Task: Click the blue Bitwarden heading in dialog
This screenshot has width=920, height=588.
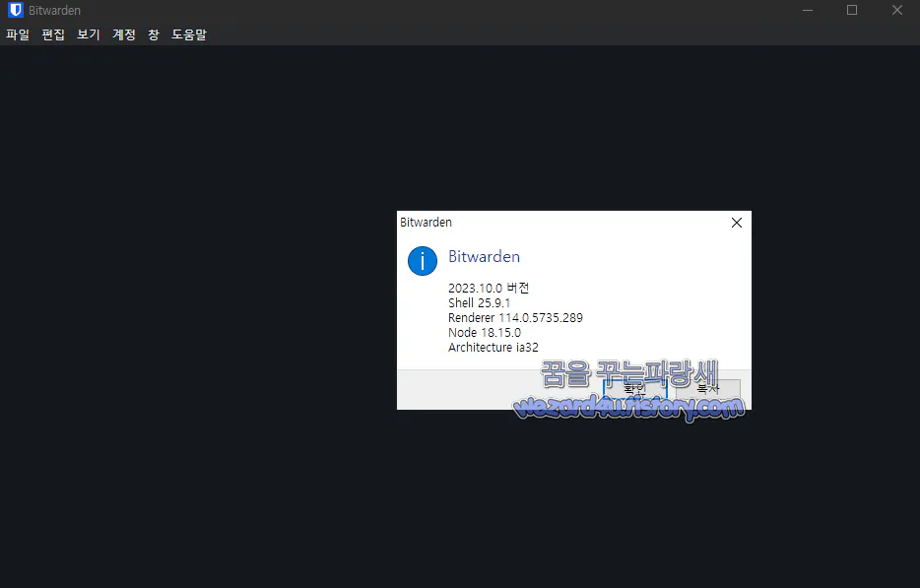Action: [x=484, y=256]
